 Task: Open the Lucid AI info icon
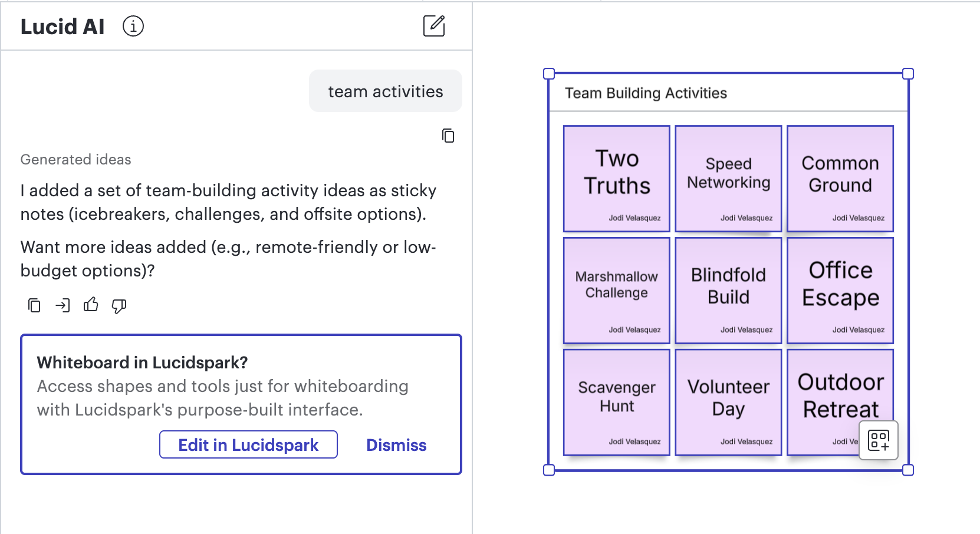(x=133, y=27)
